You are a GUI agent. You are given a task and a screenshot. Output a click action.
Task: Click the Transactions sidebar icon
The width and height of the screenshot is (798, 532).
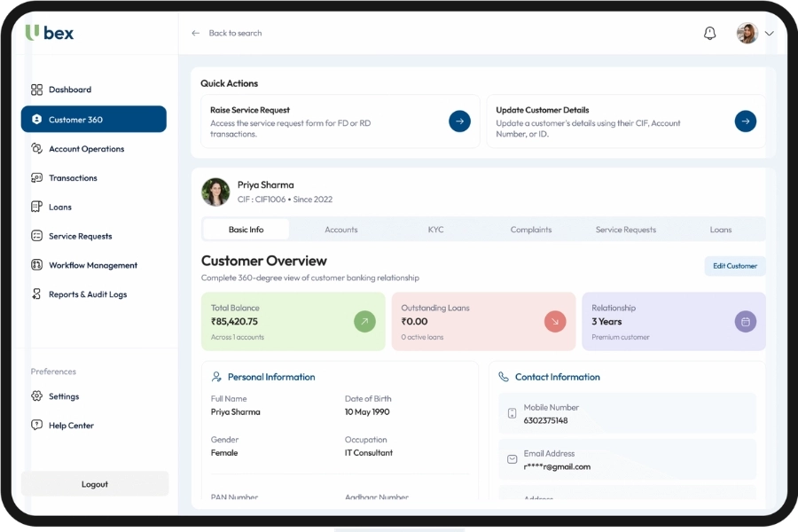point(36,178)
